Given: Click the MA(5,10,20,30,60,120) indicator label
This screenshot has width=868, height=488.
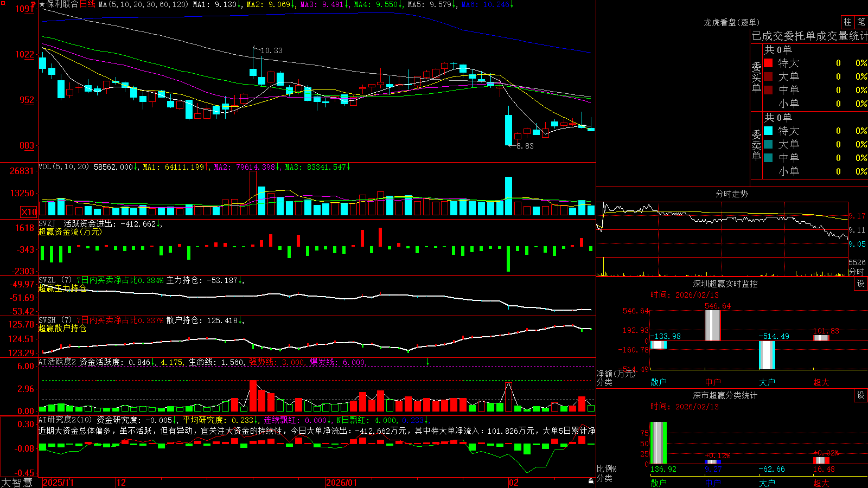Looking at the screenshot, I should pyautogui.click(x=144, y=4).
